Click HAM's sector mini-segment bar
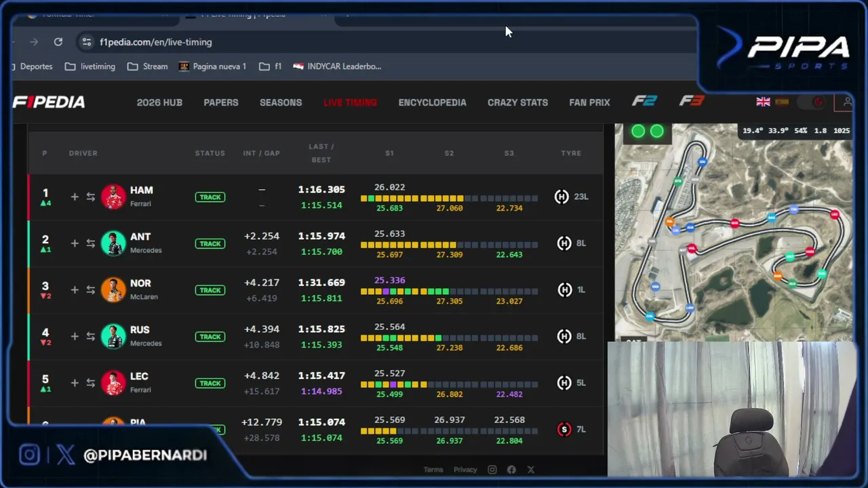 (x=449, y=199)
